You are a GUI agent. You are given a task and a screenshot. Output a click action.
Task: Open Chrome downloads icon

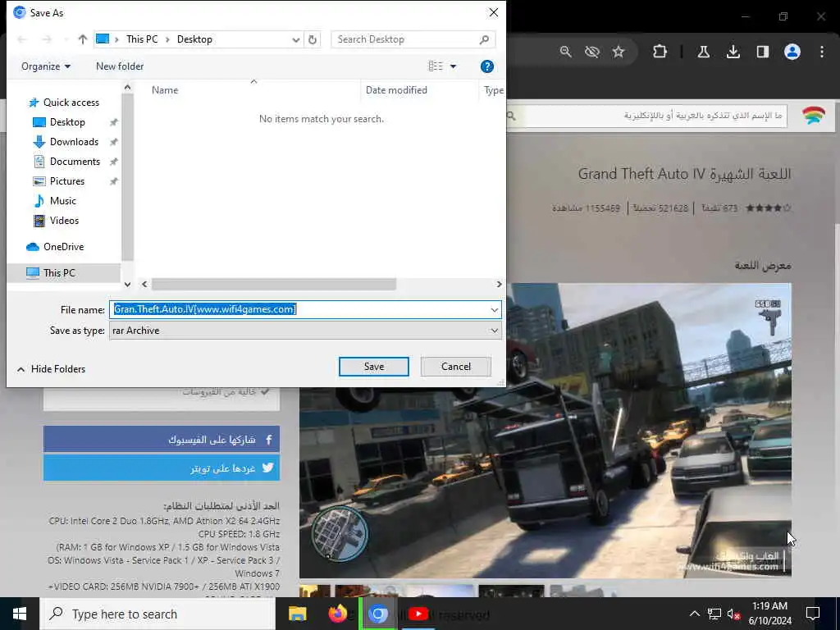(x=733, y=52)
